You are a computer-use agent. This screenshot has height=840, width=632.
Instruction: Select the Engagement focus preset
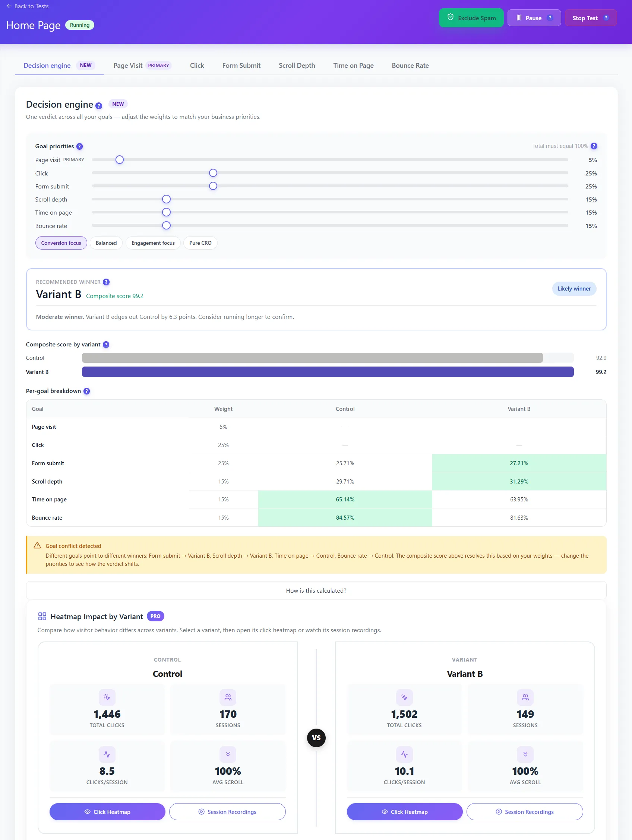153,243
